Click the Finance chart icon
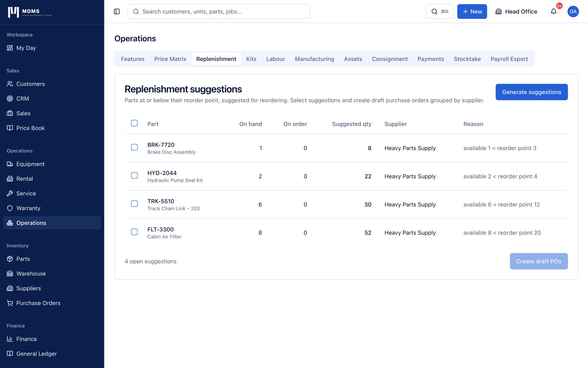The width and height of the screenshot is (588, 368). click(x=10, y=339)
